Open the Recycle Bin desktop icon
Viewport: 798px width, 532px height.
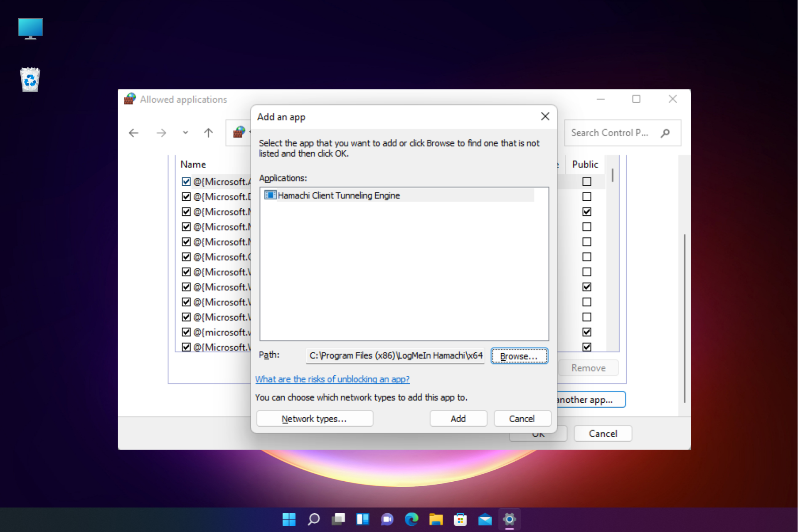30,79
